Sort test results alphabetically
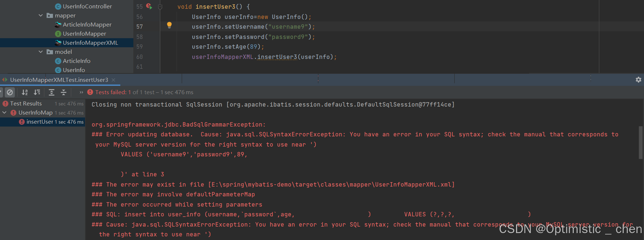644x240 pixels. tap(25, 92)
